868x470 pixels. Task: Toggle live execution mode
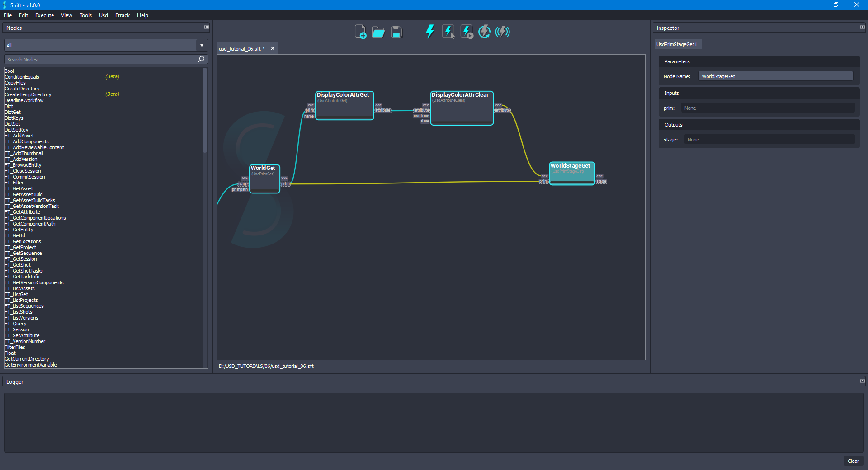point(502,32)
